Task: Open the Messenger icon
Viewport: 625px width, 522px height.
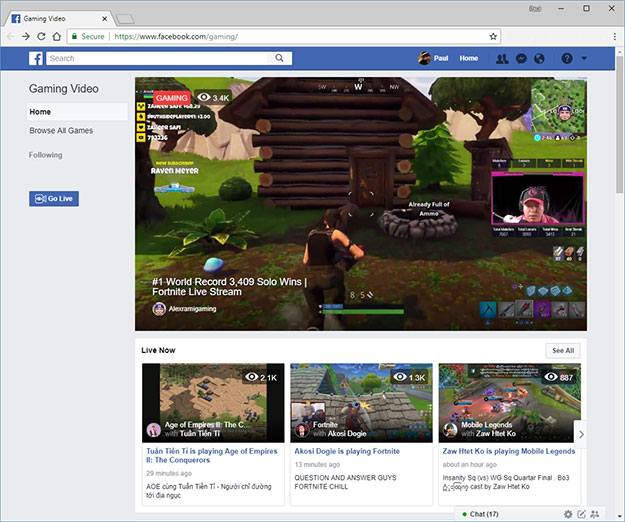Action: 521,59
